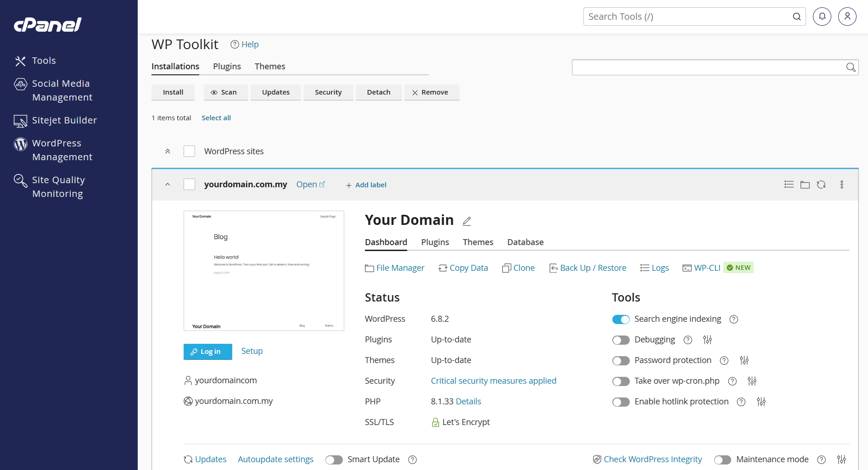Open Maintenance mode settings icon
Image resolution: width=868 pixels, height=470 pixels.
841,459
